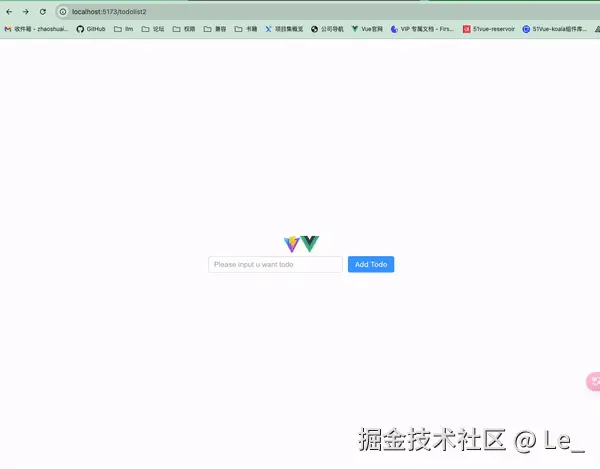Viewport: 600px width, 469px height.
Task: Click the Vite logo
Action: (x=292, y=244)
